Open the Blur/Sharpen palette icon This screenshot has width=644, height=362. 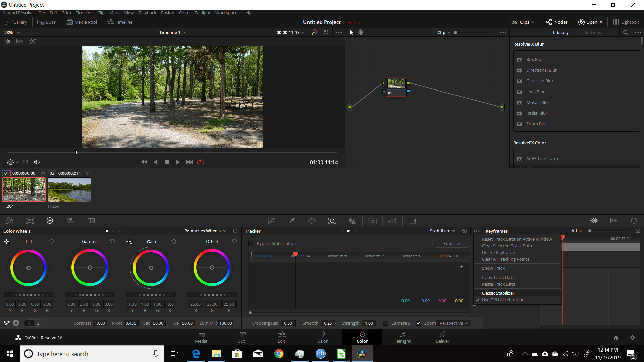352,221
